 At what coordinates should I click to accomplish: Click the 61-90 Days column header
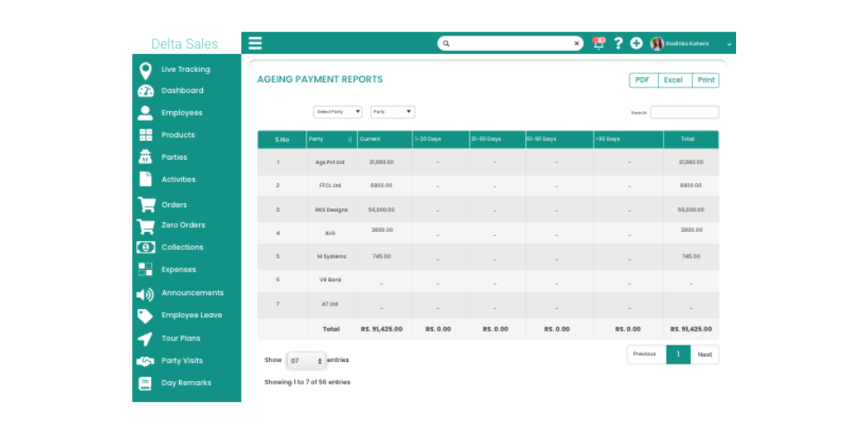pyautogui.click(x=559, y=140)
